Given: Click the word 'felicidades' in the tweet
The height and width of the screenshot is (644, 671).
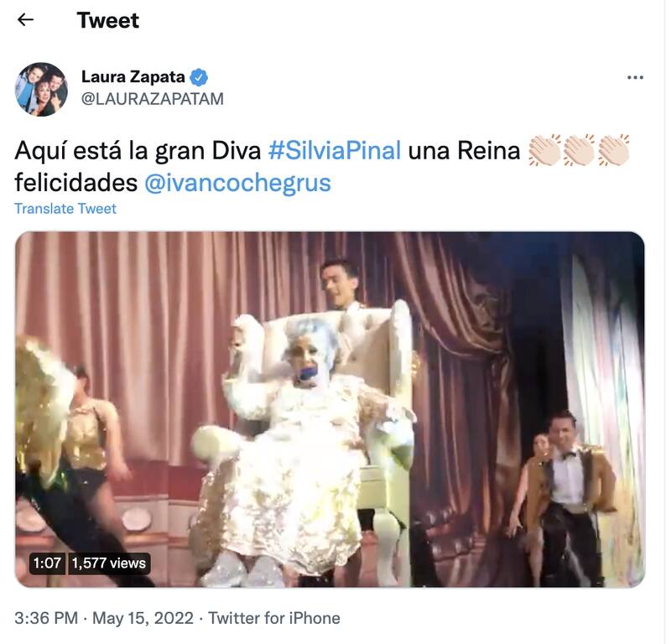Looking at the screenshot, I should click(x=75, y=183).
